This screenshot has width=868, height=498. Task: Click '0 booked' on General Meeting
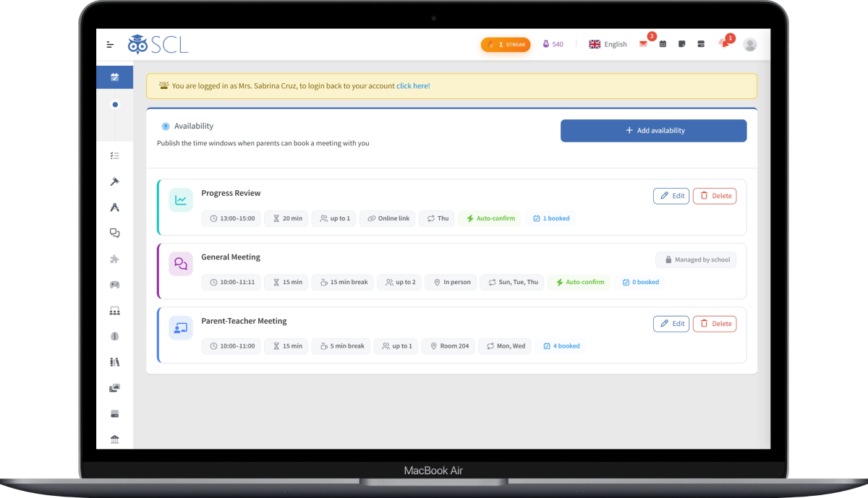(x=640, y=282)
